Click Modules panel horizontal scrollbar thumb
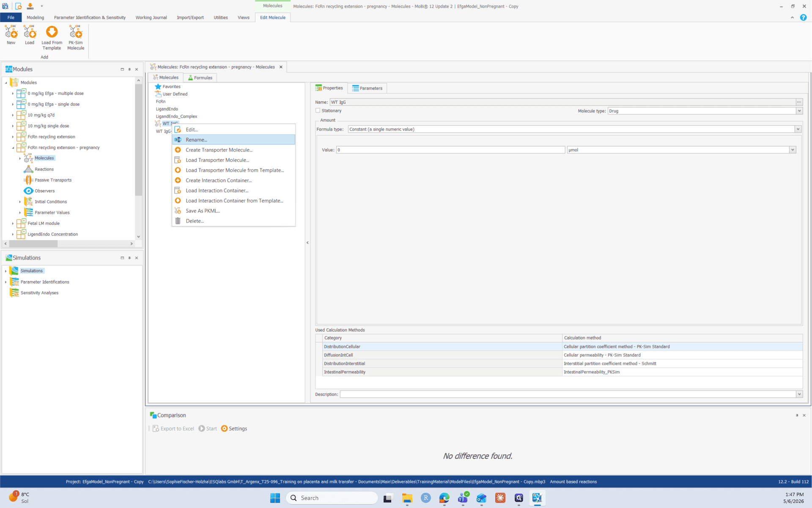Viewport: 812px width, 508px height. click(33, 244)
